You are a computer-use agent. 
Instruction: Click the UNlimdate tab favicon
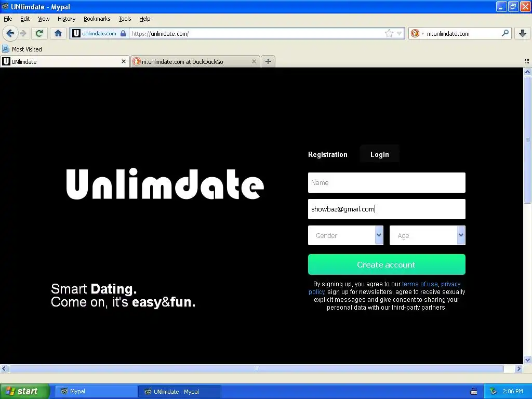click(x=6, y=61)
